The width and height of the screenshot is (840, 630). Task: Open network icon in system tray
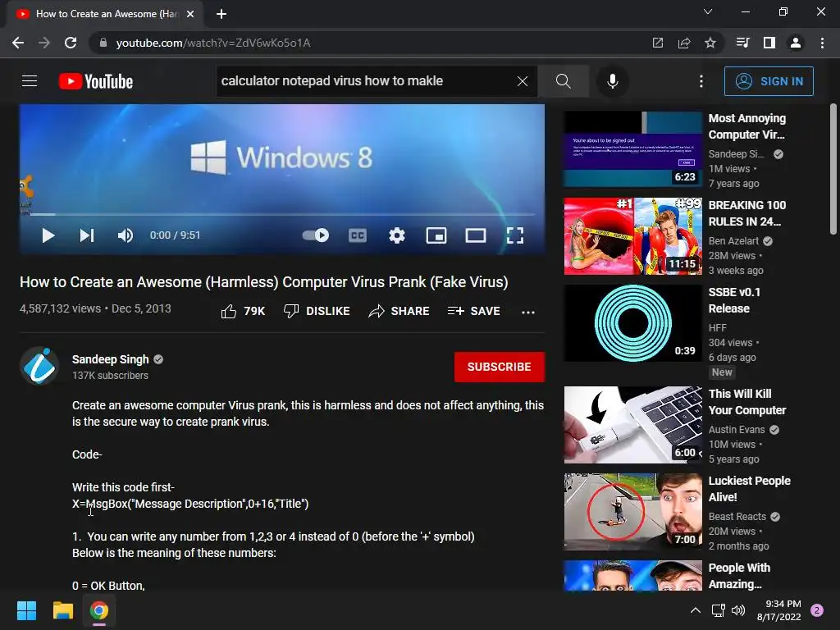718,610
